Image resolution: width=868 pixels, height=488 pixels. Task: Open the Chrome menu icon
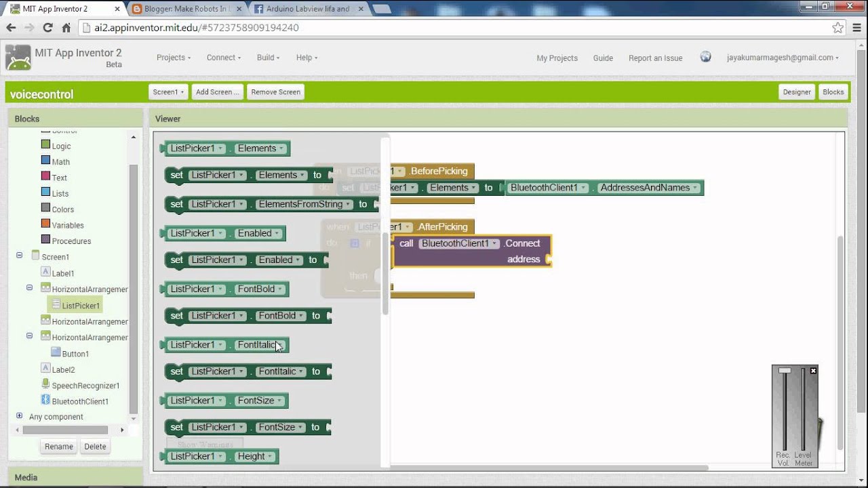[x=856, y=28]
